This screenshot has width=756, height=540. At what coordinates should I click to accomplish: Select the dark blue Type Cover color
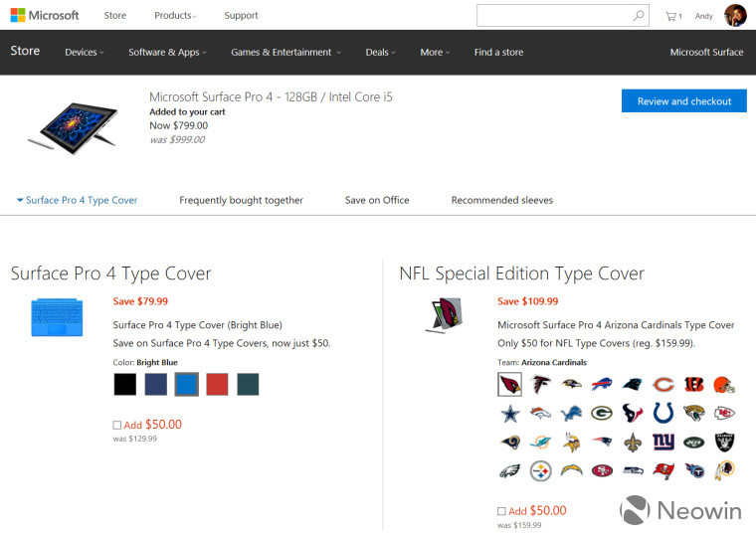point(156,384)
